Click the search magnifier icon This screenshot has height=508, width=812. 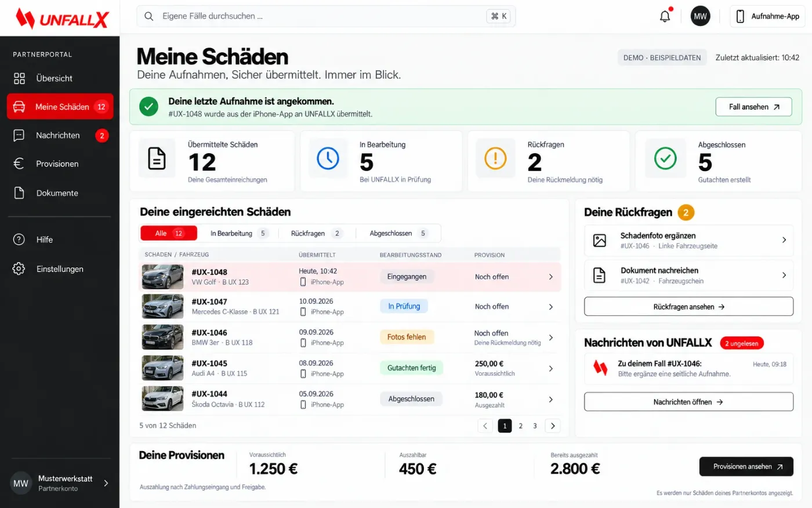click(x=149, y=16)
